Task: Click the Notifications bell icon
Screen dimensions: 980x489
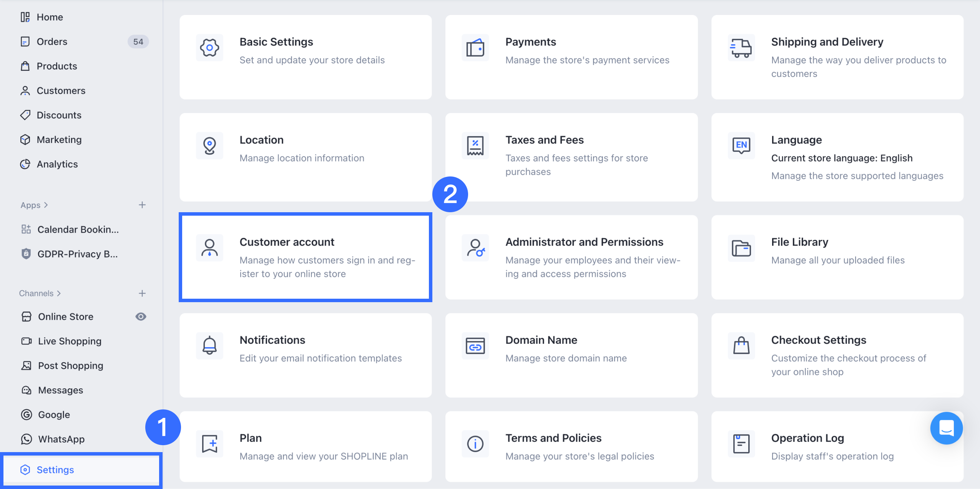Action: [x=209, y=345]
